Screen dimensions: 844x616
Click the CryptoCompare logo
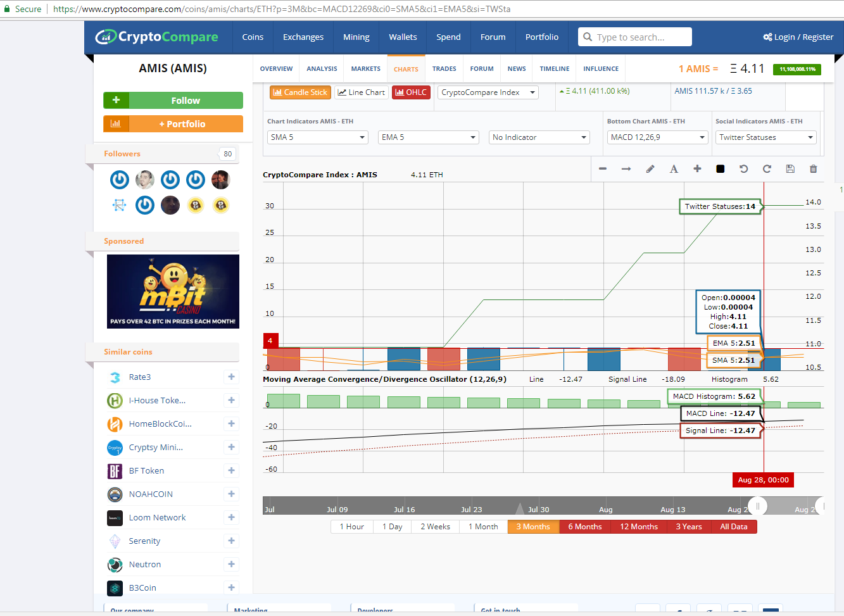point(156,37)
